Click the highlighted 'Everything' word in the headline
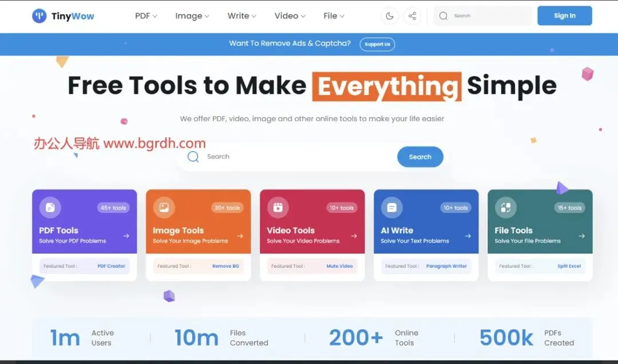618x364 pixels. [387, 86]
